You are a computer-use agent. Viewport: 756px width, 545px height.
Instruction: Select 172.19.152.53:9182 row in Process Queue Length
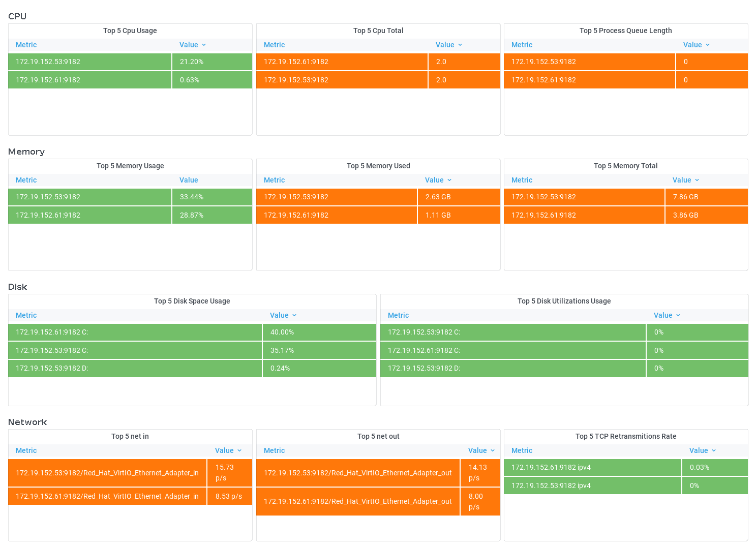[x=626, y=62]
